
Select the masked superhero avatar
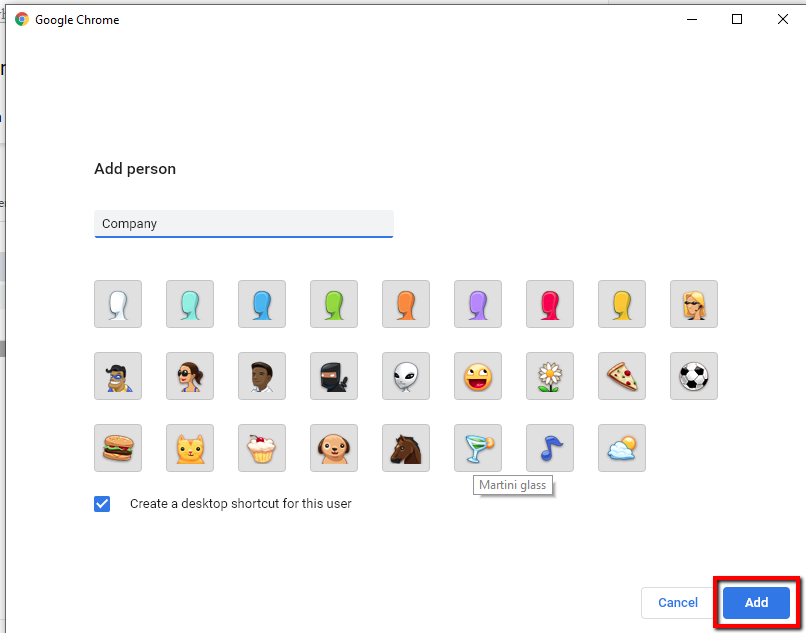pyautogui.click(x=118, y=376)
